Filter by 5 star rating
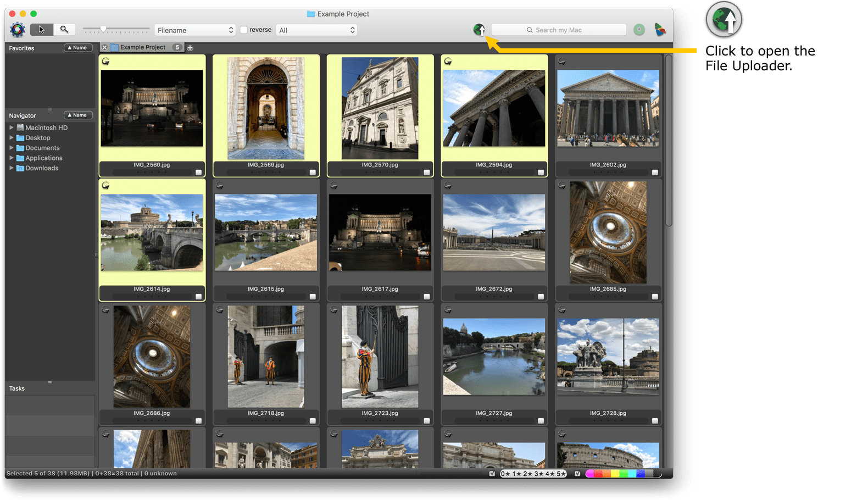The width and height of the screenshot is (868, 500). [561, 474]
